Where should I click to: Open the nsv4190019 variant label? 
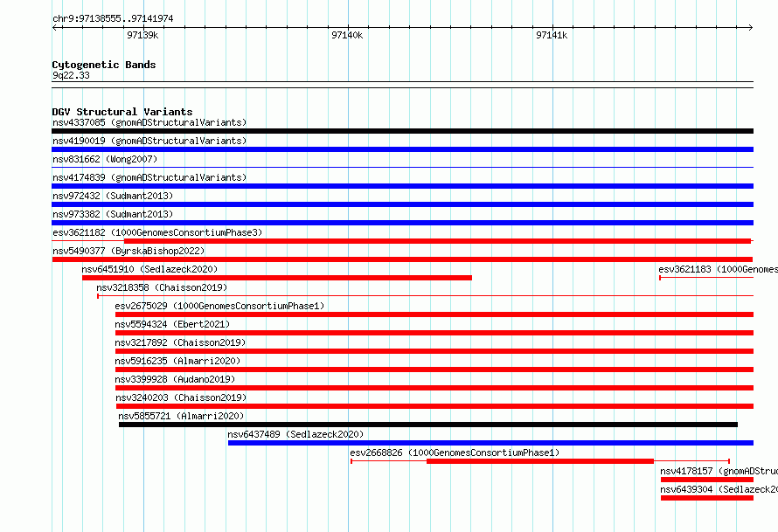click(x=149, y=141)
